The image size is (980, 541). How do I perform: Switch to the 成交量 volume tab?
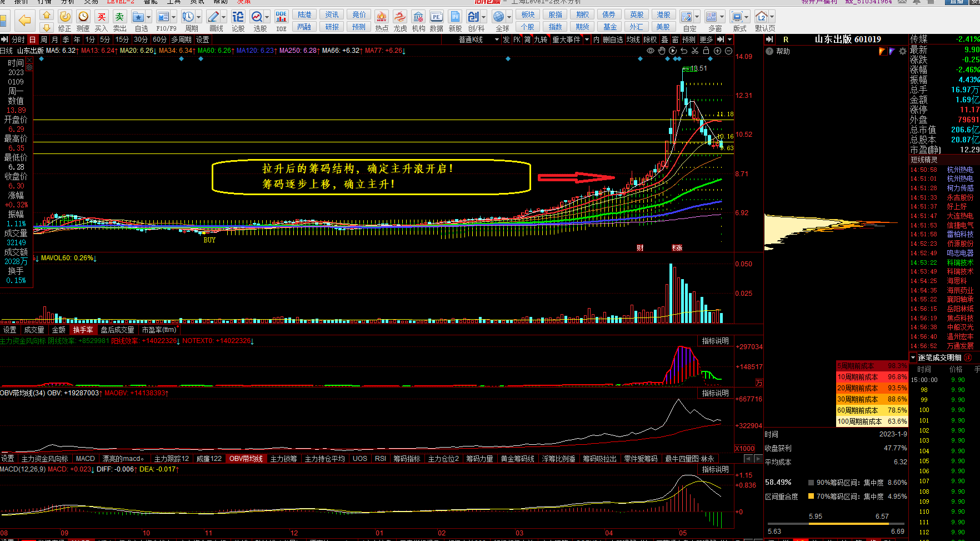(x=34, y=330)
